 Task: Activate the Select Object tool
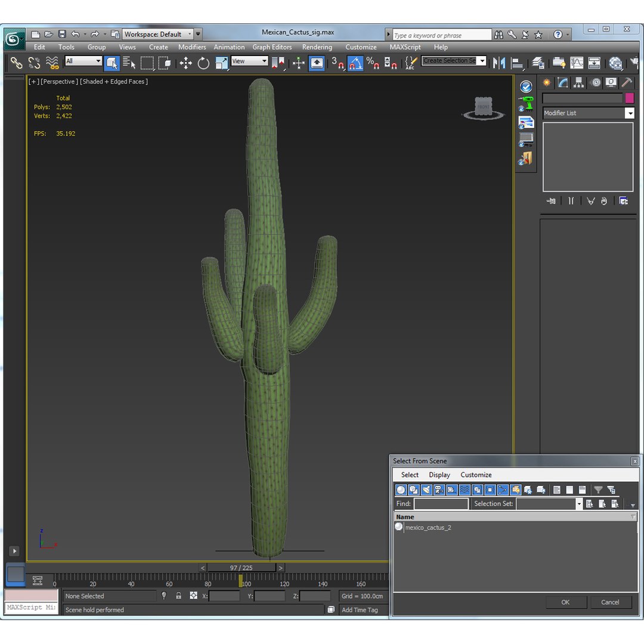[112, 63]
